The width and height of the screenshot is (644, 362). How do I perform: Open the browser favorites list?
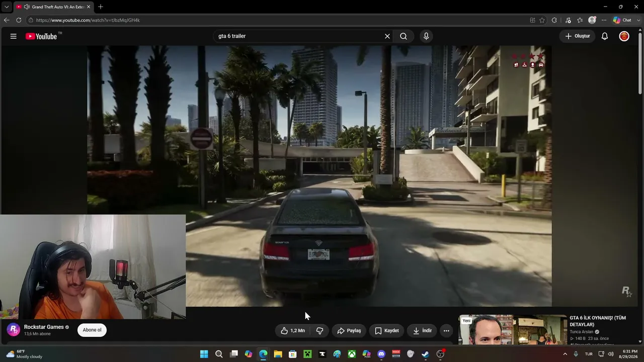click(580, 20)
